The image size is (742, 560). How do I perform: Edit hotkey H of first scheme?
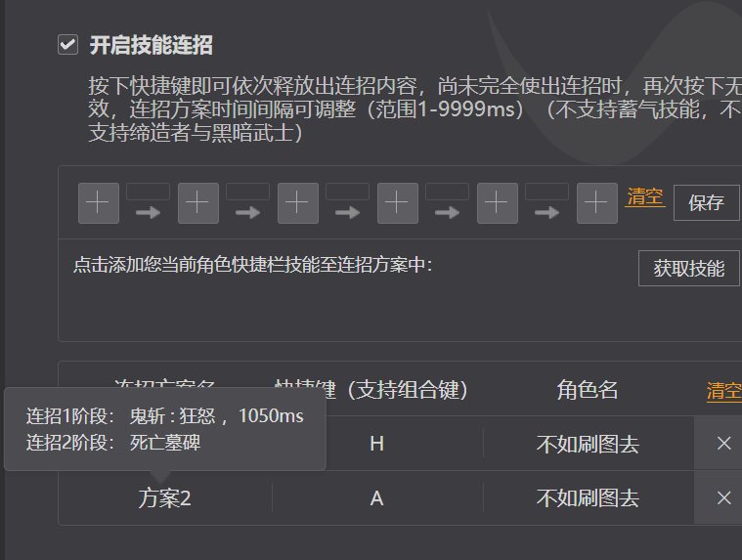pyautogui.click(x=376, y=444)
